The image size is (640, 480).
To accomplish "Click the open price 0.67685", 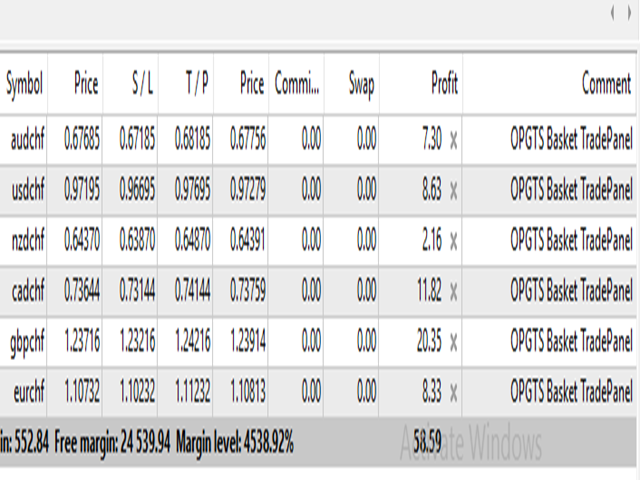I will [82, 138].
